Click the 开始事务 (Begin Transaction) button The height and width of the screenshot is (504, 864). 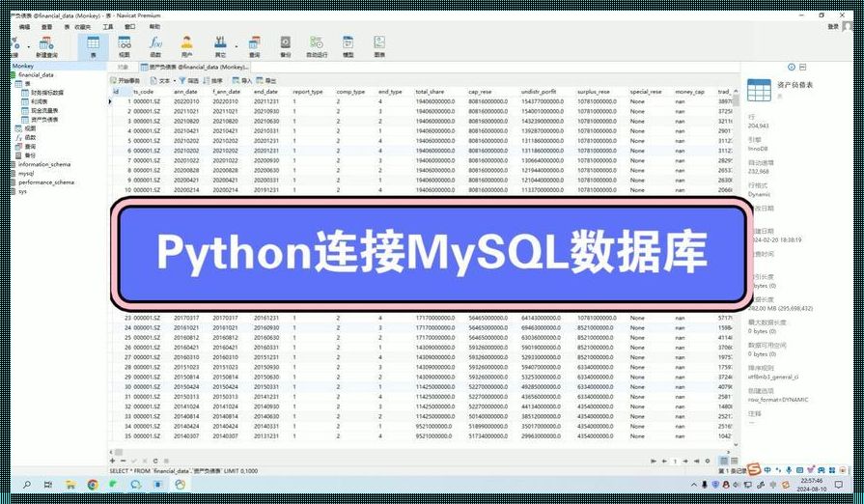coord(129,81)
